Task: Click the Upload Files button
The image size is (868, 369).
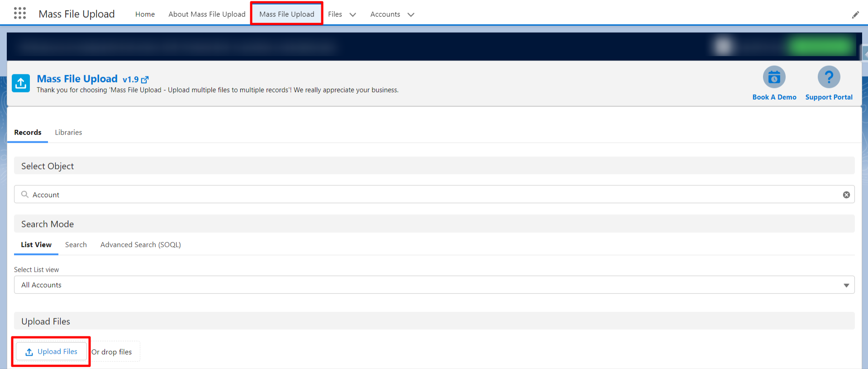Action: point(51,351)
